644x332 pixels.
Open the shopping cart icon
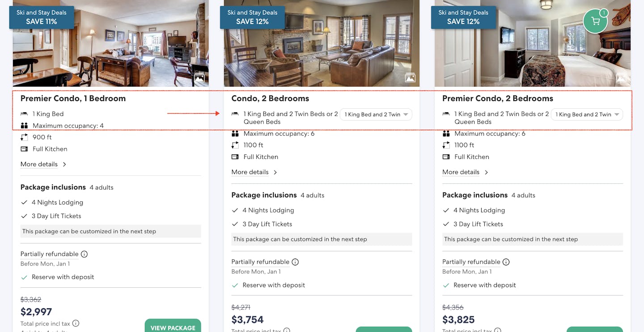click(595, 21)
